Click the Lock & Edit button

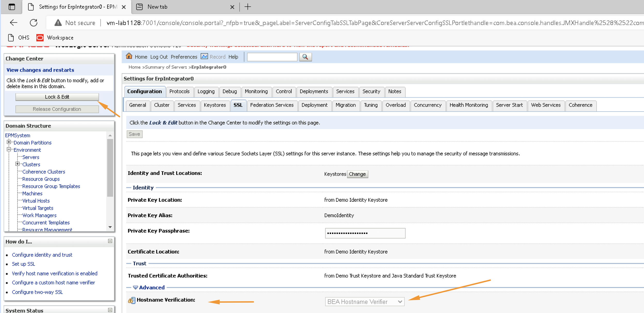[x=57, y=97]
